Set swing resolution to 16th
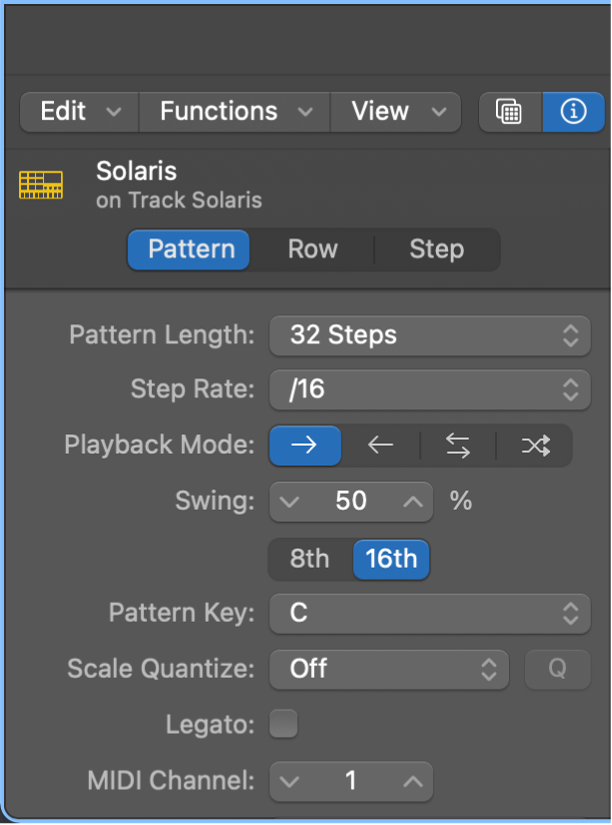This screenshot has height=825, width=612. pos(391,558)
